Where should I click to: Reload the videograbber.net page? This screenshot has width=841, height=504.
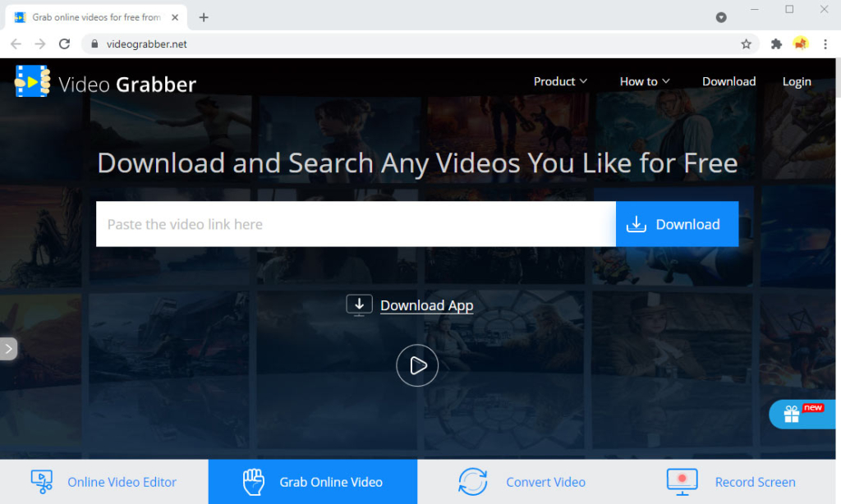click(x=64, y=44)
